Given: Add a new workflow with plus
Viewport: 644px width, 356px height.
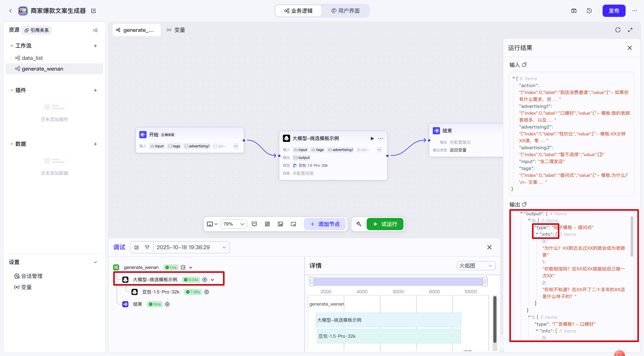Looking at the screenshot, I should (x=95, y=46).
